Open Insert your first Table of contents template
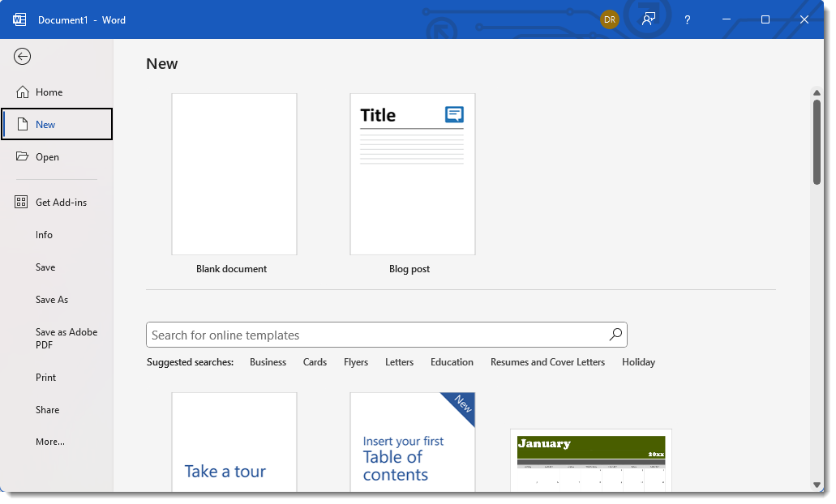Image resolution: width=836 pixels, height=504 pixels. [x=413, y=442]
